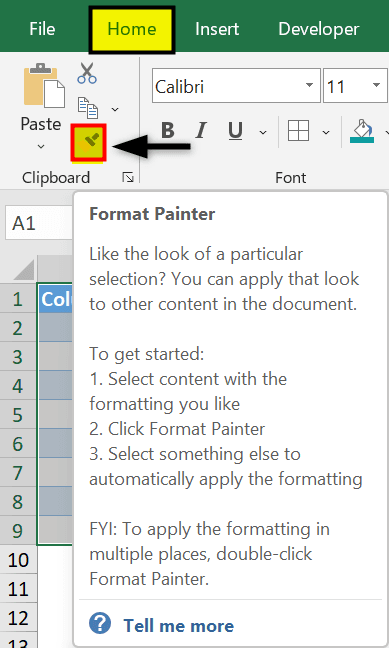Click the Select All corner triangle
The width and height of the screenshot is (389, 648).
[24, 269]
